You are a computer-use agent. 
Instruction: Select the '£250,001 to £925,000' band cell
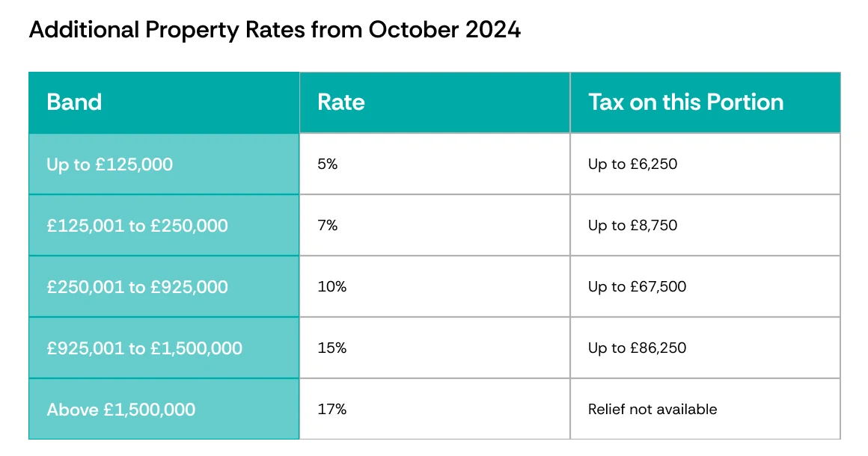click(x=164, y=287)
